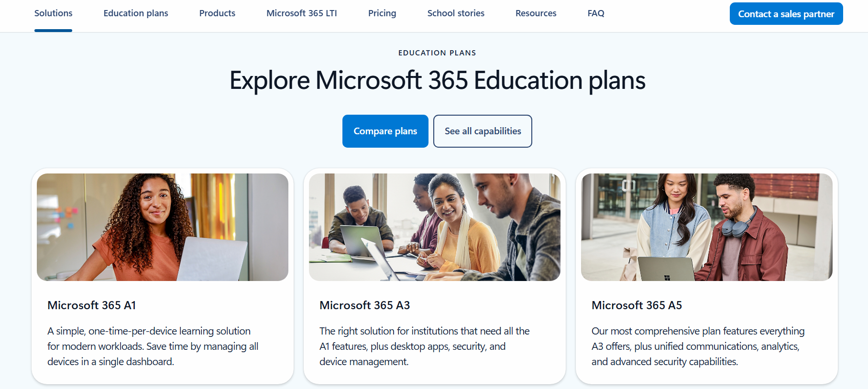The height and width of the screenshot is (389, 868).
Task: Click the Explore Microsoft 365 Education plans heading
Action: point(438,80)
